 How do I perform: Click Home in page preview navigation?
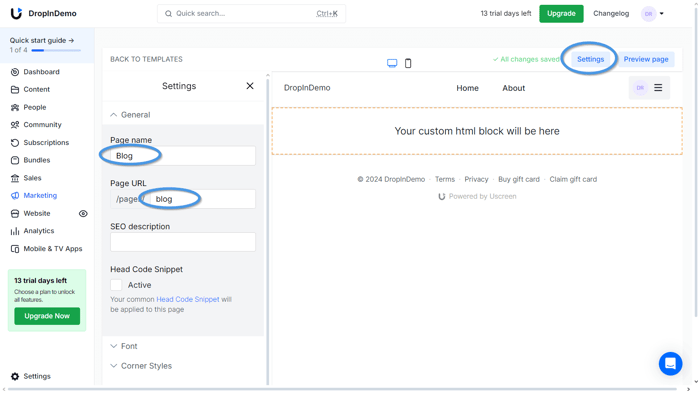click(x=467, y=88)
